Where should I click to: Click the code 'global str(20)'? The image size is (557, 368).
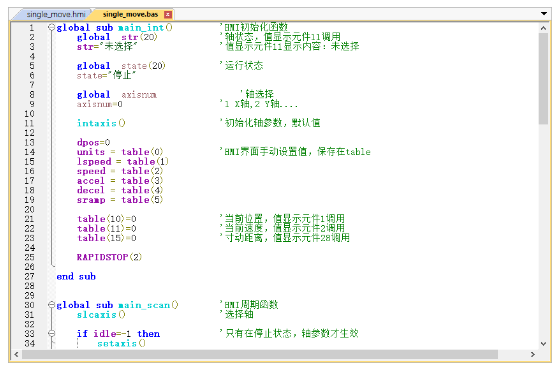click(x=117, y=37)
